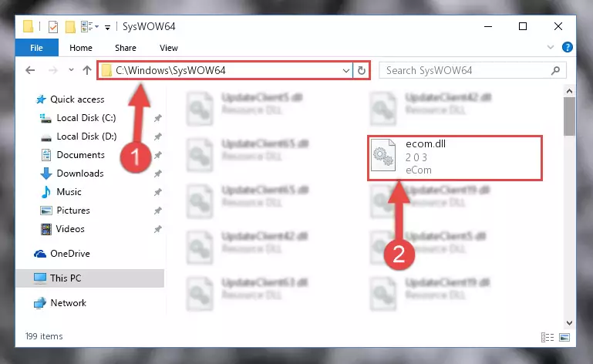Go up one folder level
The image size is (593, 364).
pyautogui.click(x=87, y=70)
